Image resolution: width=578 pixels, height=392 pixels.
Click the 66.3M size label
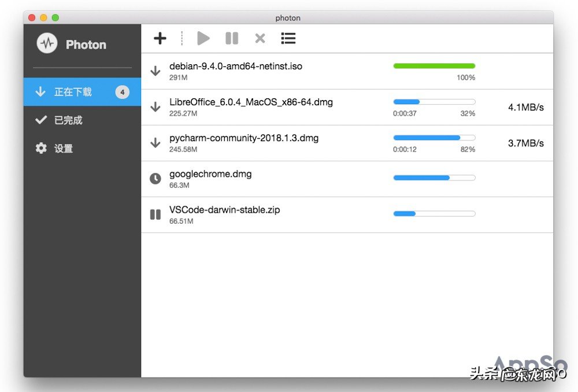click(180, 185)
